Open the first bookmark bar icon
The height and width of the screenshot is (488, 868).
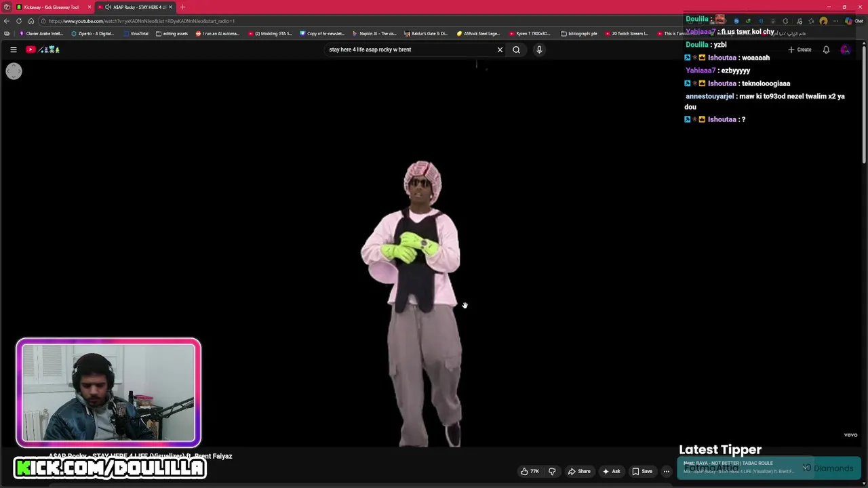[x=7, y=33]
